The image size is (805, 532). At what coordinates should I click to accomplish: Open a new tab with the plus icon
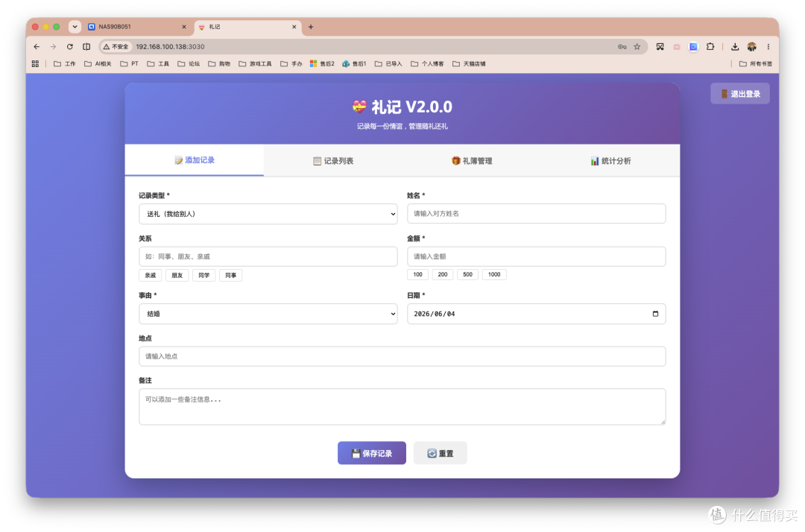[x=311, y=27]
